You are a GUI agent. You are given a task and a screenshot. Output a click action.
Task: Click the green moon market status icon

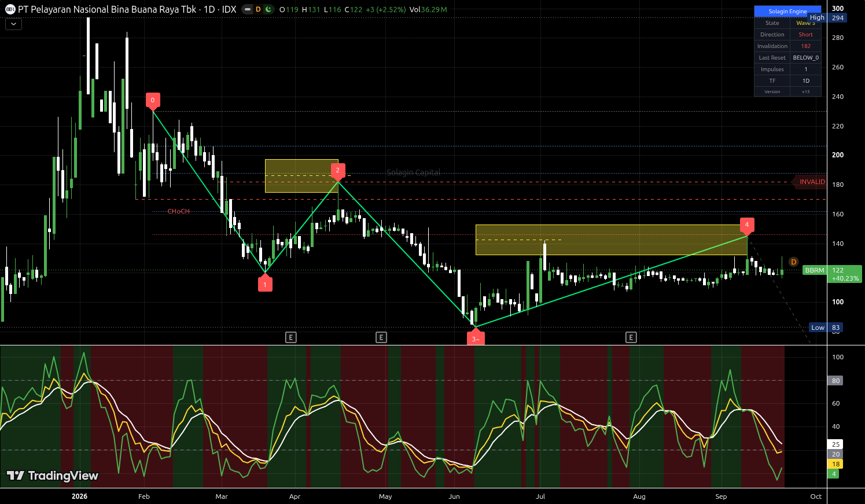tap(268, 9)
